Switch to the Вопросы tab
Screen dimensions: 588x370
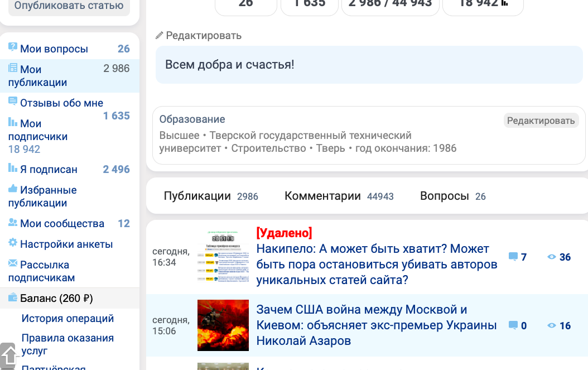coord(452,196)
